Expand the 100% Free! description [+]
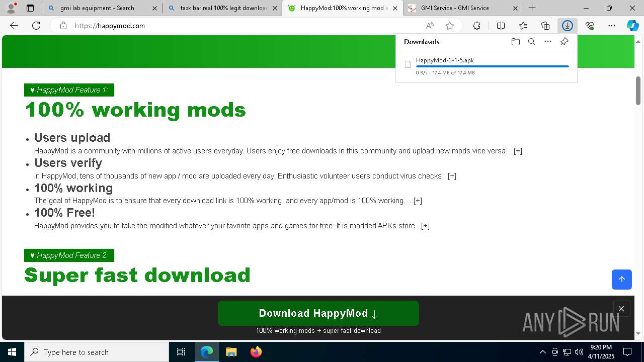 click(425, 226)
